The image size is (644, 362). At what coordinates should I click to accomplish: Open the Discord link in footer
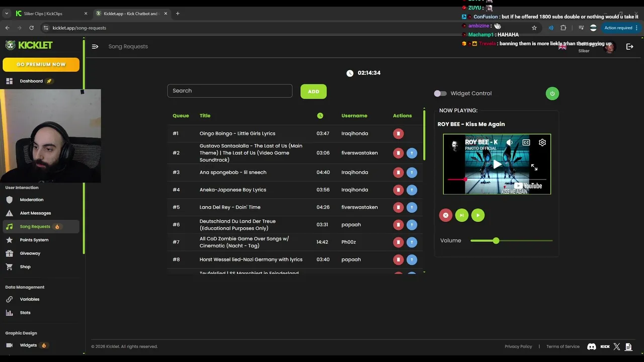(592, 346)
